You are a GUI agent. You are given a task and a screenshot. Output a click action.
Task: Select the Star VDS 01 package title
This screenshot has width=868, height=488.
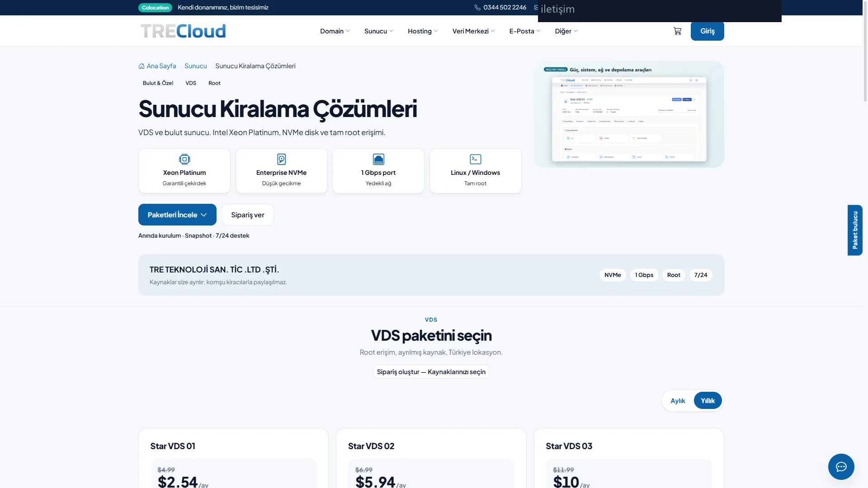173,446
